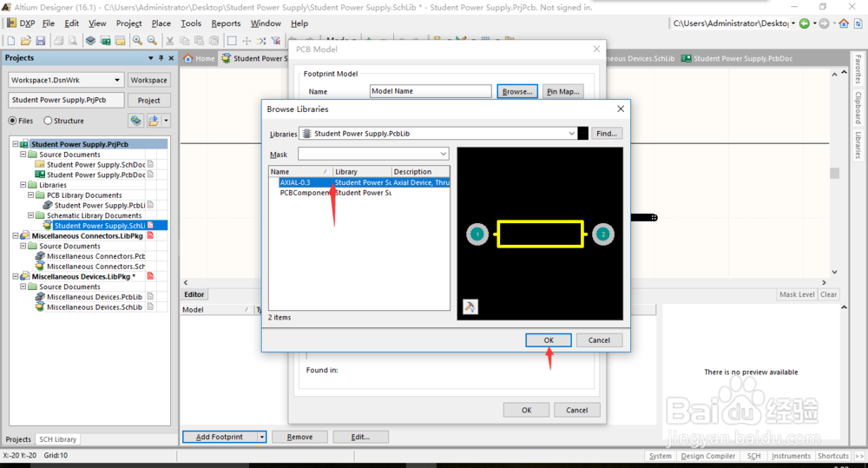Click the Zoom In magnifier icon
868x468 pixels.
(x=137, y=41)
